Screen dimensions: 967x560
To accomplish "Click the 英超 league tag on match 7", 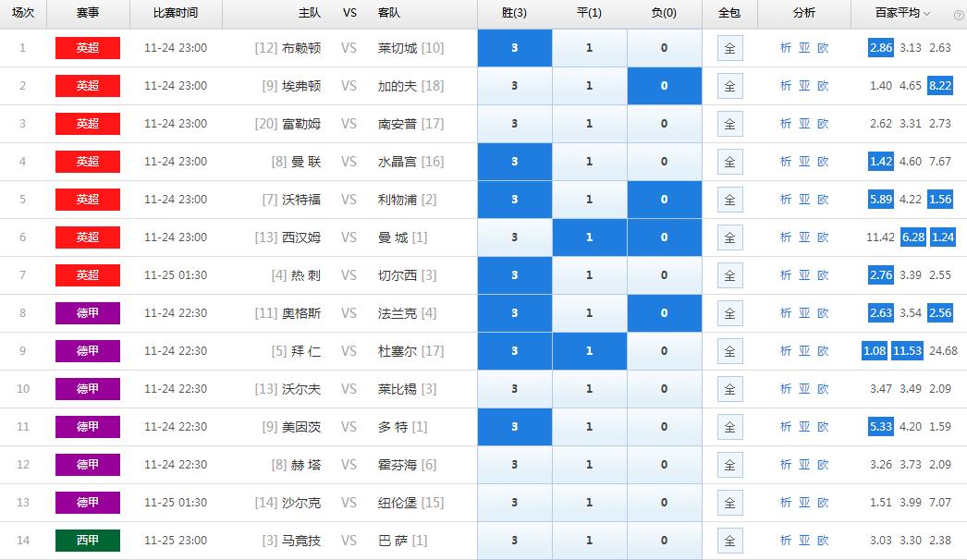I will [88, 275].
